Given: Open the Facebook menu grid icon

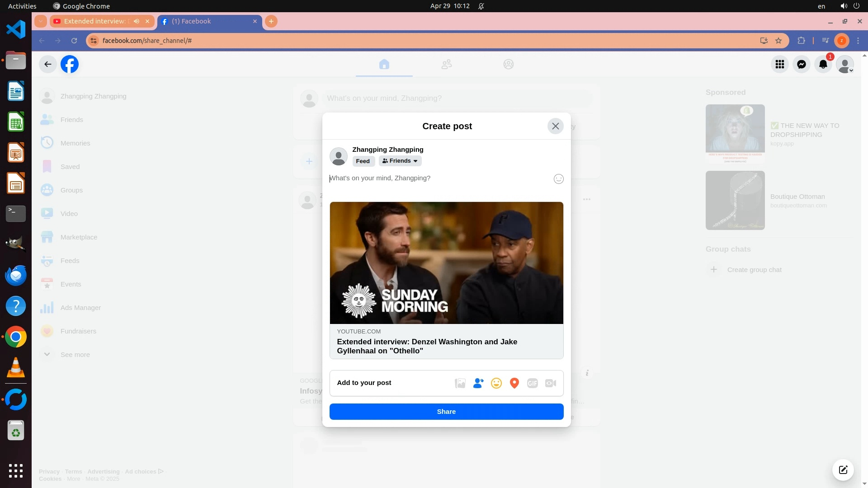Looking at the screenshot, I should coord(779,64).
